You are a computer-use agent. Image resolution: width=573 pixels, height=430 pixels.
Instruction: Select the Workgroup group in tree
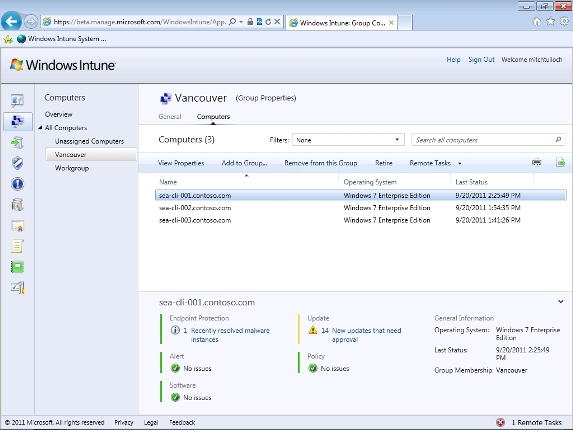pyautogui.click(x=72, y=168)
